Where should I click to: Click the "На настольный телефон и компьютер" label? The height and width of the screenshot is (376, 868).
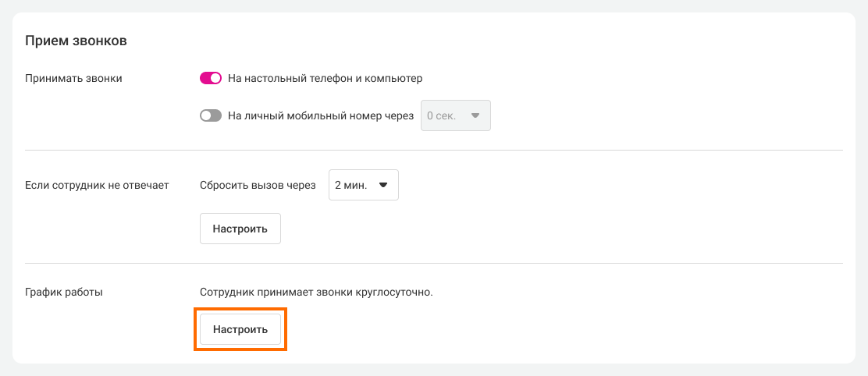[x=325, y=78]
